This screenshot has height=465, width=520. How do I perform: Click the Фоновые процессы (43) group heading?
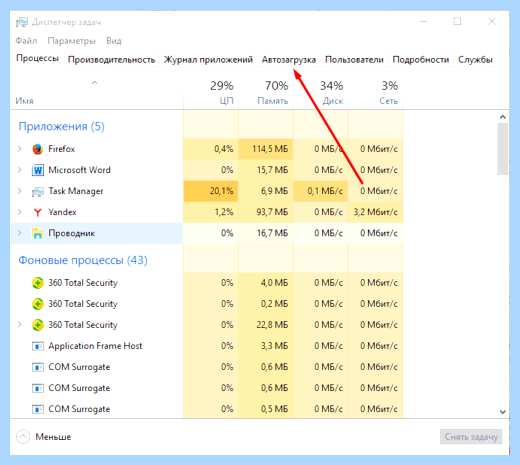tap(83, 260)
